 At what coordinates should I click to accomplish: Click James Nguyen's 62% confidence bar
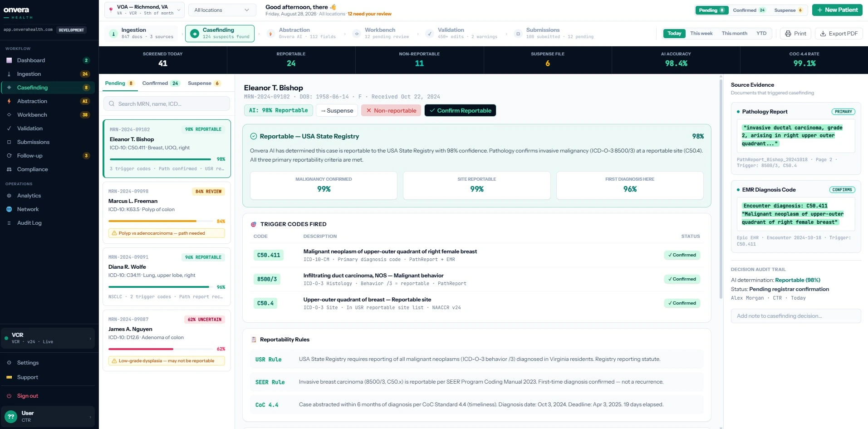(160, 349)
